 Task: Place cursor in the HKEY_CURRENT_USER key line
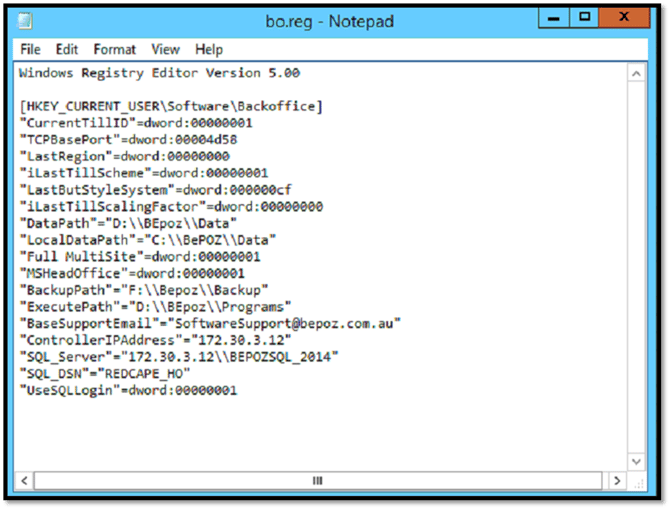pos(170,106)
